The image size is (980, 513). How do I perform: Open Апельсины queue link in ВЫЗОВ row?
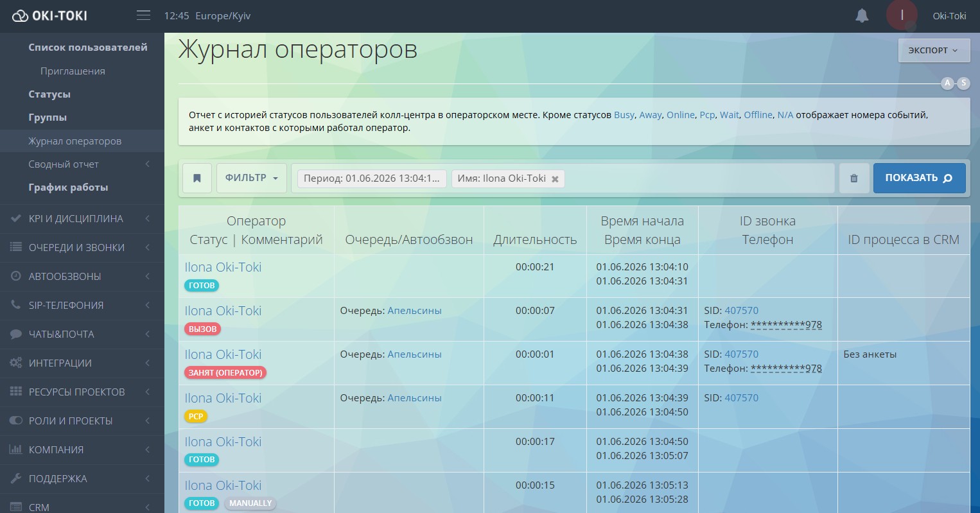click(x=414, y=311)
